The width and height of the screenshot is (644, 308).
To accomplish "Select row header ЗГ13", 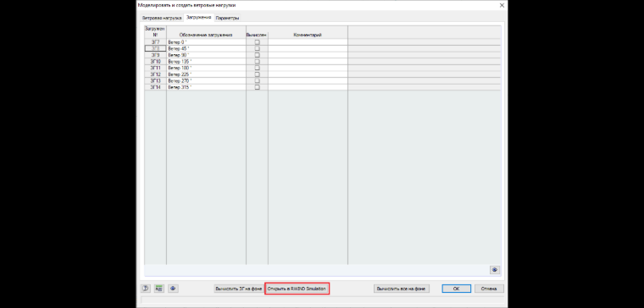I will point(155,80).
